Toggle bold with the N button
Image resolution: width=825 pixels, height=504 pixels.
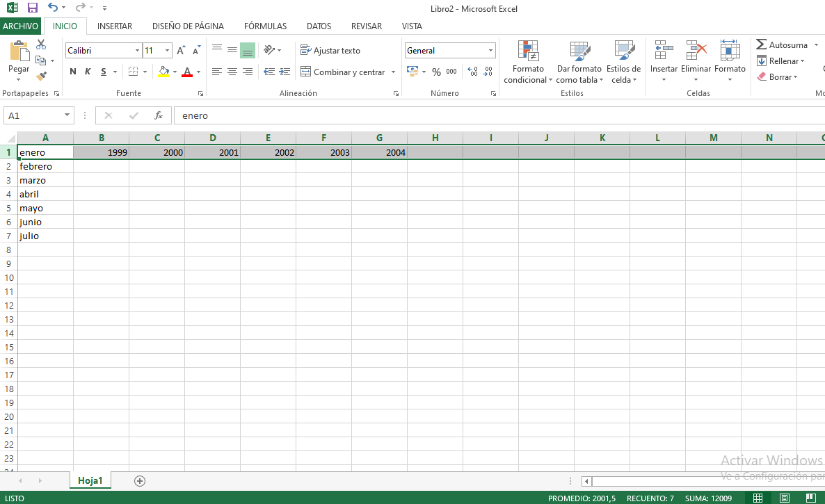tap(72, 72)
